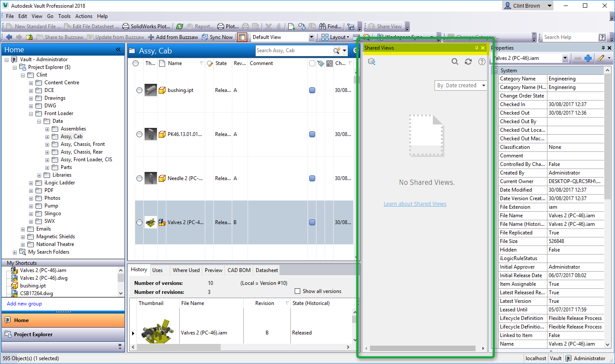Viewport: 615px width, 364px height.
Task: Toggle the preview pane layout icon
Action: pos(242,37)
